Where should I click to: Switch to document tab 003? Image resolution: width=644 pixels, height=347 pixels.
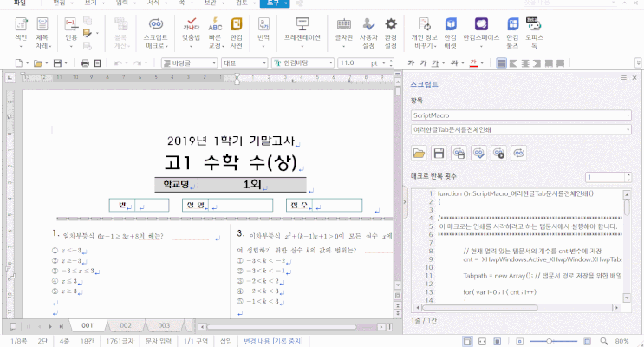click(164, 325)
